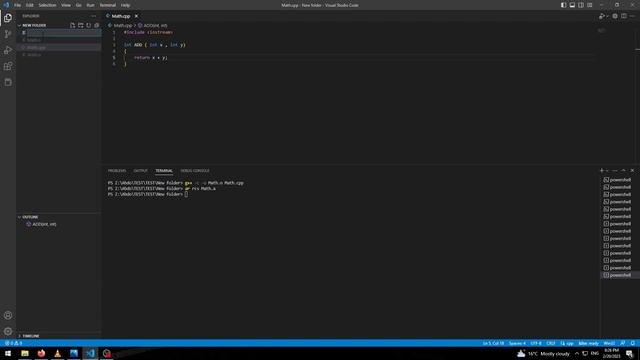Select the highlighted active powershell terminal entry
Image resolution: width=640 pixels, height=360 pixels.
pyautogui.click(x=620, y=275)
